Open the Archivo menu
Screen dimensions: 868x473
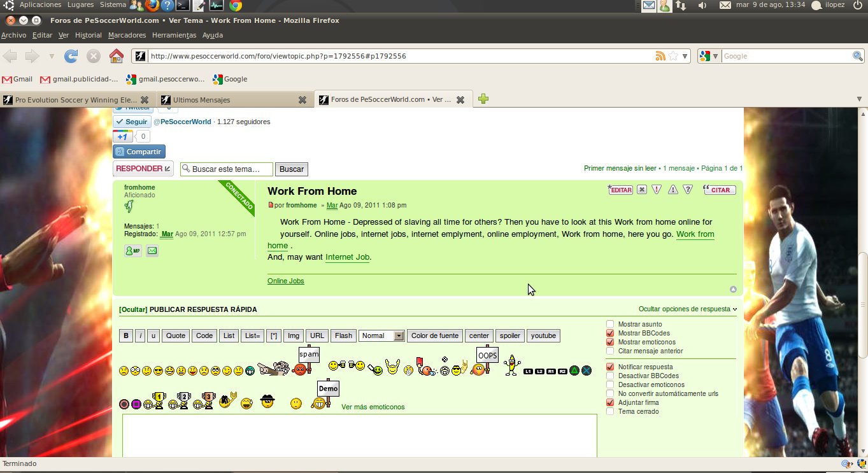click(13, 35)
